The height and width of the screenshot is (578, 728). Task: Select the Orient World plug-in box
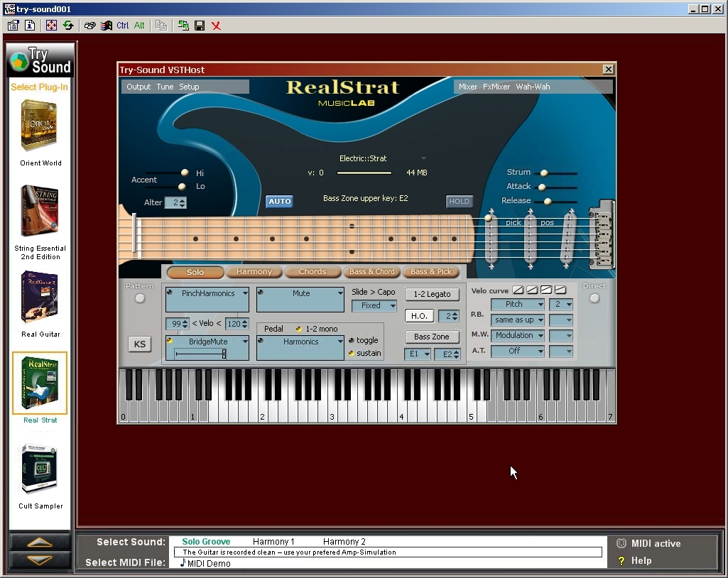[x=39, y=126]
